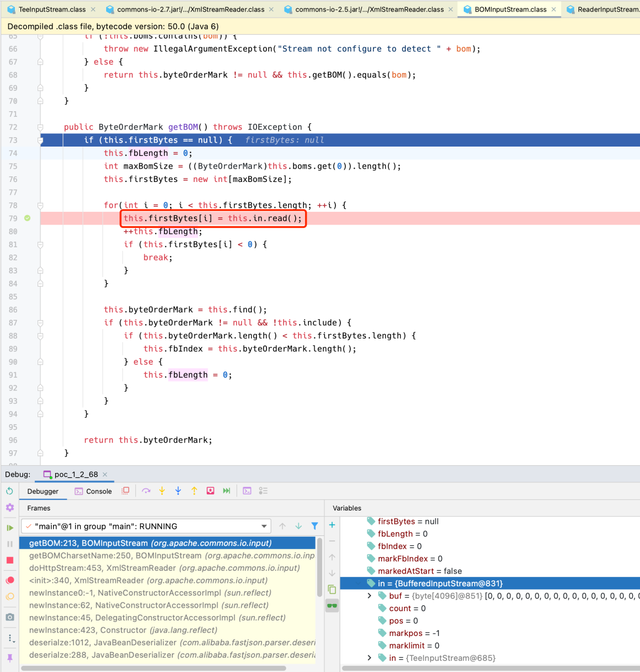Viewport: 640px width, 672px height.
Task: Click the yellow Step Into arrow
Action: [162, 491]
